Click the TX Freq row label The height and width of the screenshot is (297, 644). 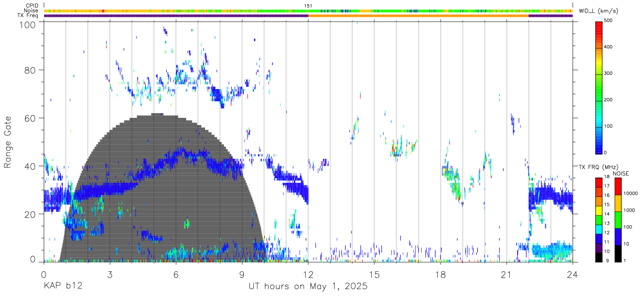tap(28, 16)
